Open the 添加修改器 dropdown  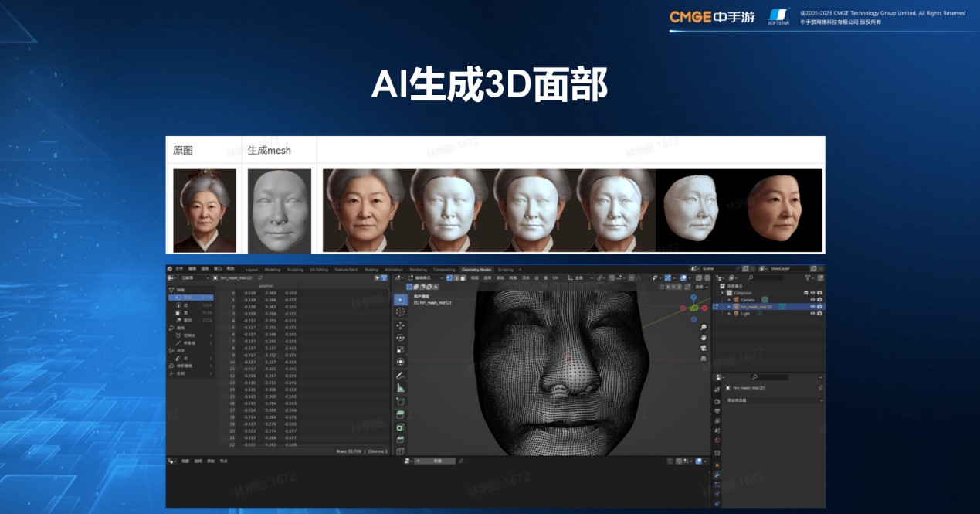click(775, 400)
